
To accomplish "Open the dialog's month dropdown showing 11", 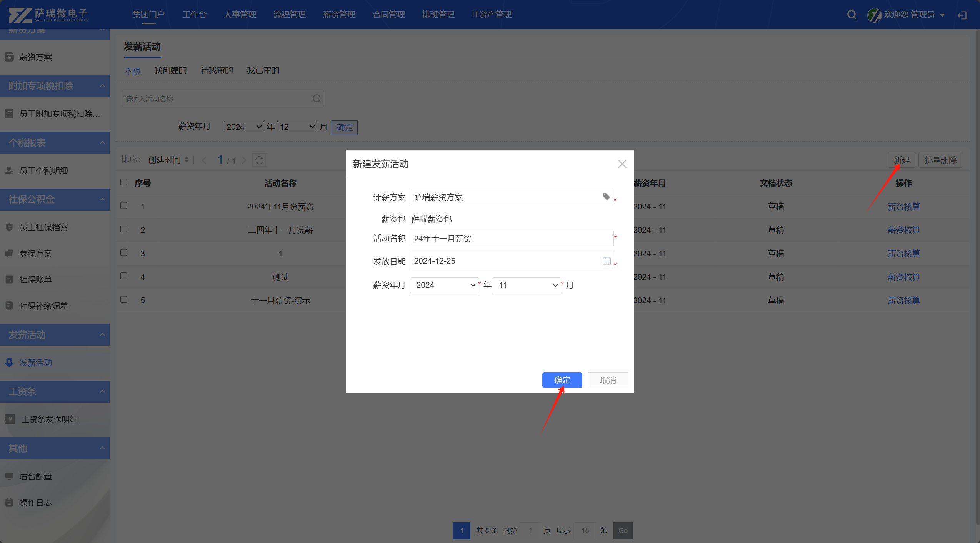I will [527, 285].
